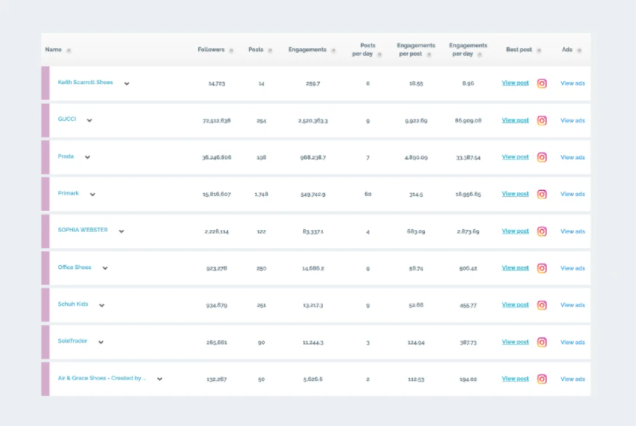The width and height of the screenshot is (636, 426).
Task: View best post for Prada
Action: [515, 157]
